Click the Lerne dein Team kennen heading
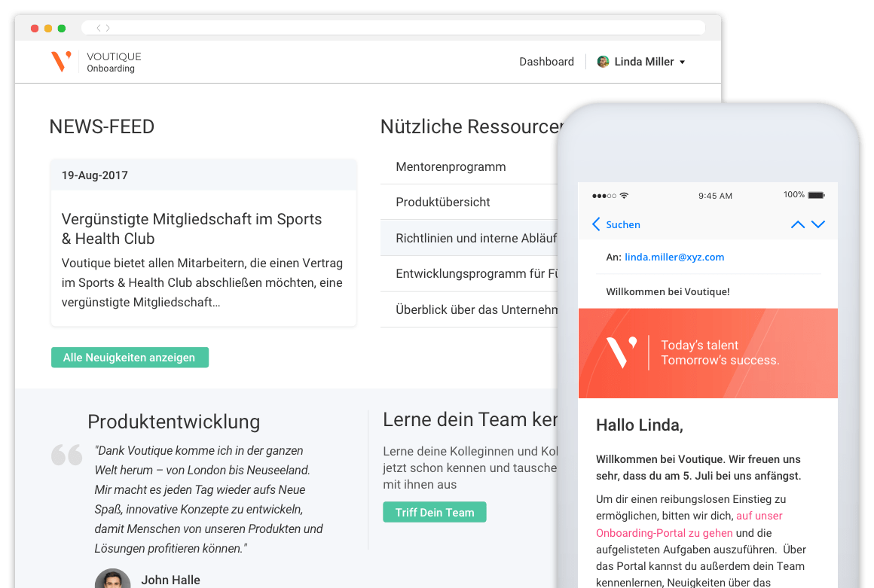 coord(470,420)
